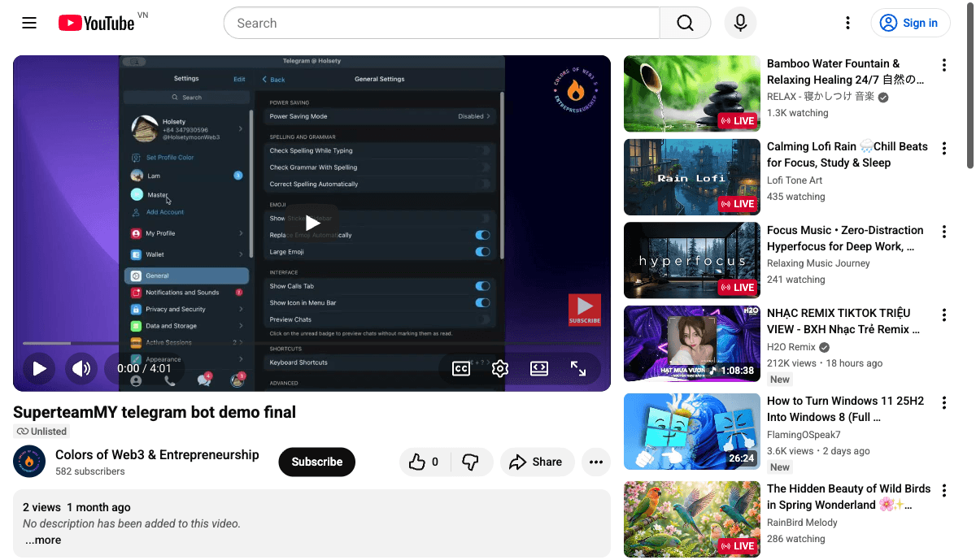This screenshot has width=976, height=560.
Task: Open the Focus Music hyperfocus thumbnail
Action: [x=691, y=261]
